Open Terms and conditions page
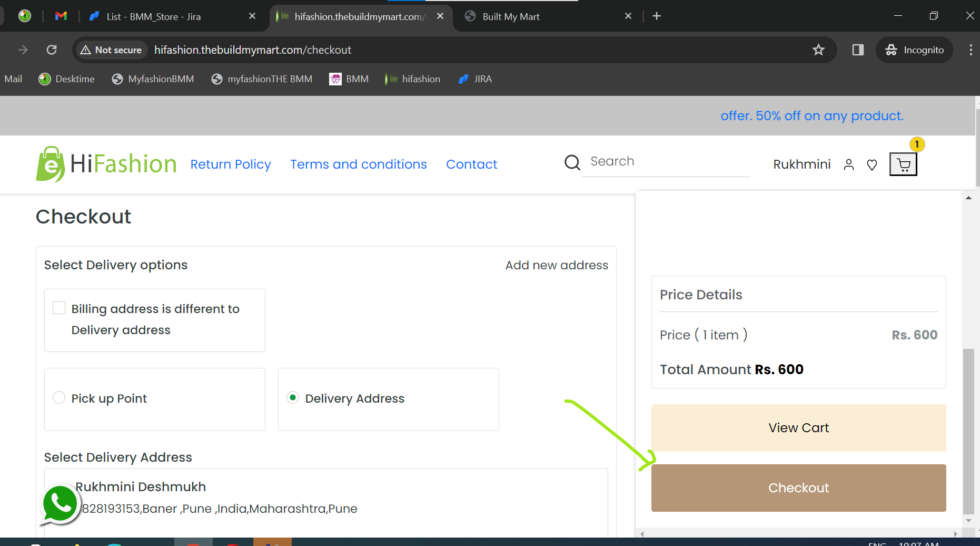980x546 pixels. (359, 164)
